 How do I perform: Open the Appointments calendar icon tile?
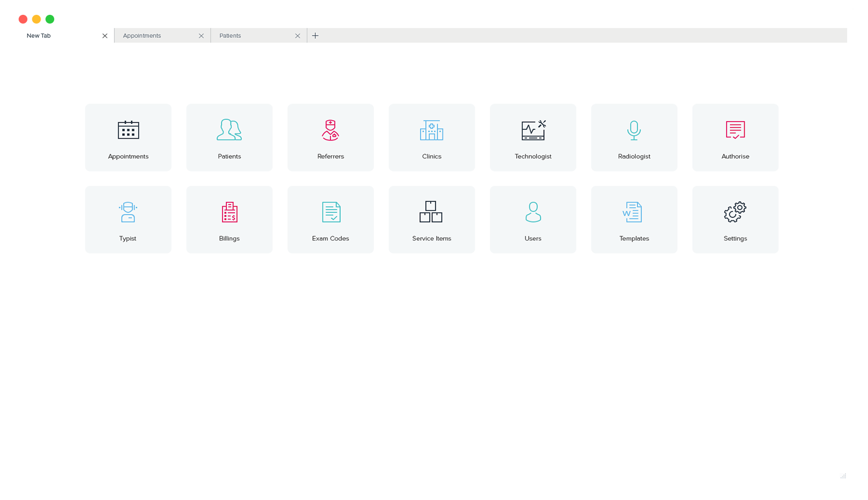pyautogui.click(x=128, y=130)
